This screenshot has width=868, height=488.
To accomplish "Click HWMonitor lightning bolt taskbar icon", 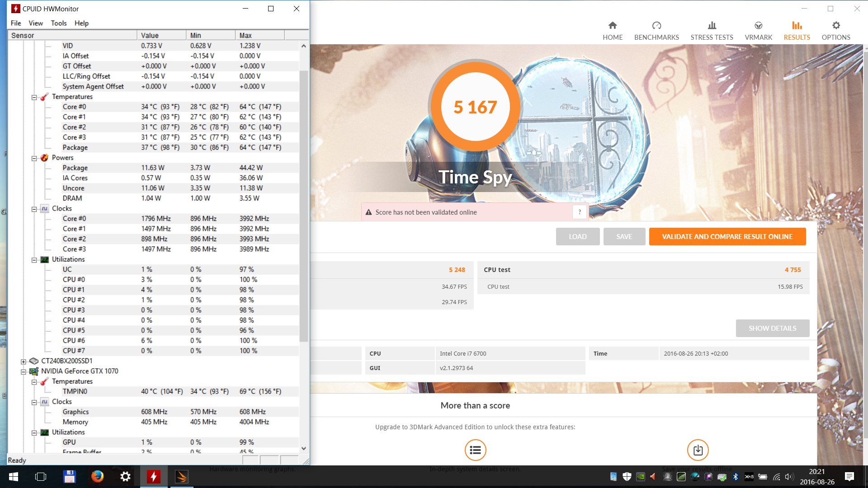I will pos(154,477).
